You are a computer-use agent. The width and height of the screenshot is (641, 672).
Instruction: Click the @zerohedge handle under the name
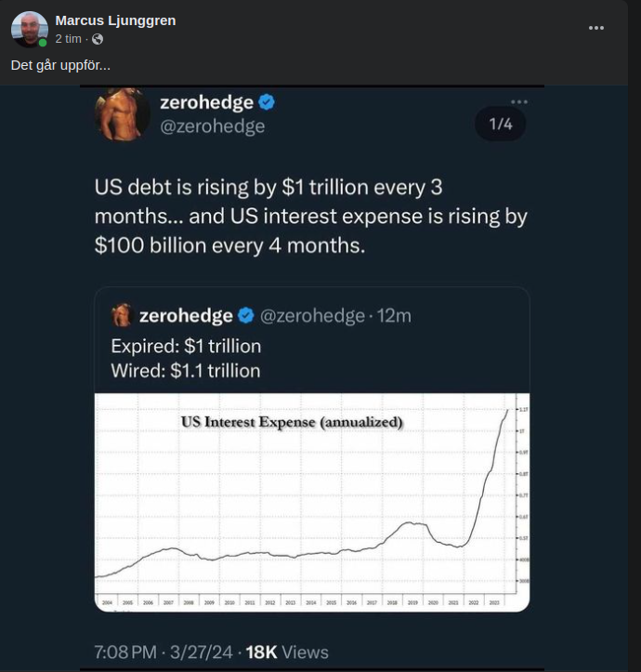pos(213,126)
